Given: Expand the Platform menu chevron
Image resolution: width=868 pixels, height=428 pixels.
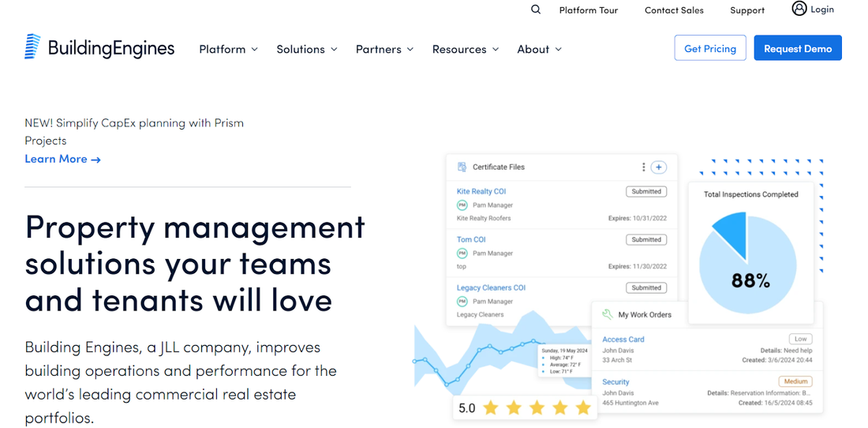Looking at the screenshot, I should [255, 49].
